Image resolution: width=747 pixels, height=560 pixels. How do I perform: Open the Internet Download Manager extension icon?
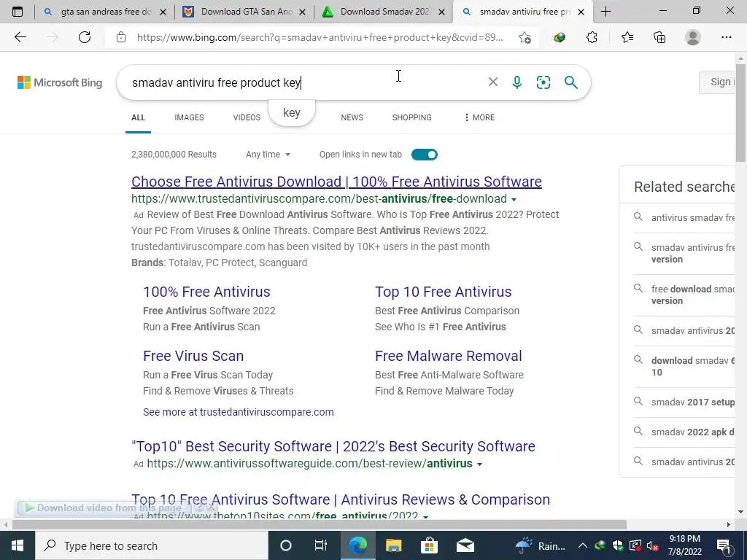pos(560,37)
